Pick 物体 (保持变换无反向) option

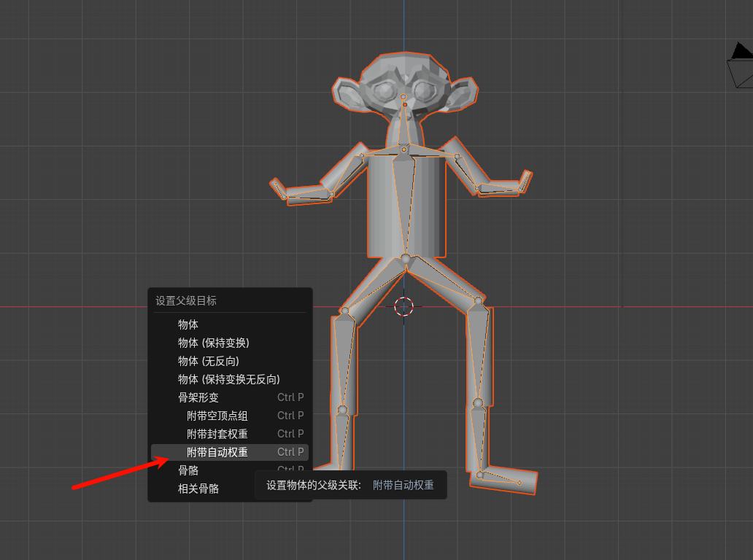pyautogui.click(x=228, y=379)
